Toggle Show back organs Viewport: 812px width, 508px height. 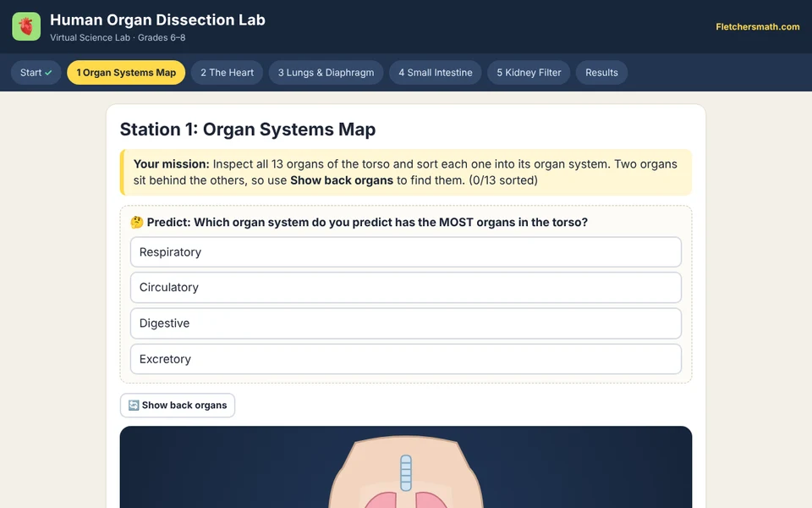pyautogui.click(x=177, y=406)
